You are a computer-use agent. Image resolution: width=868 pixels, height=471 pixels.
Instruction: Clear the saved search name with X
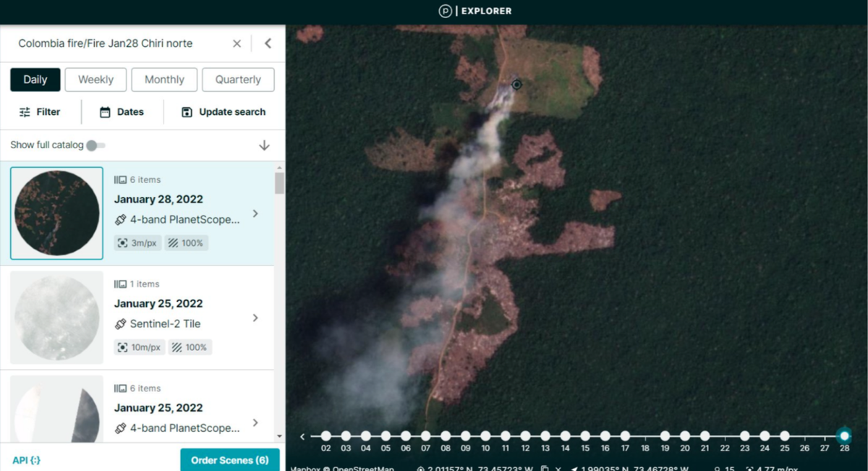coord(237,43)
